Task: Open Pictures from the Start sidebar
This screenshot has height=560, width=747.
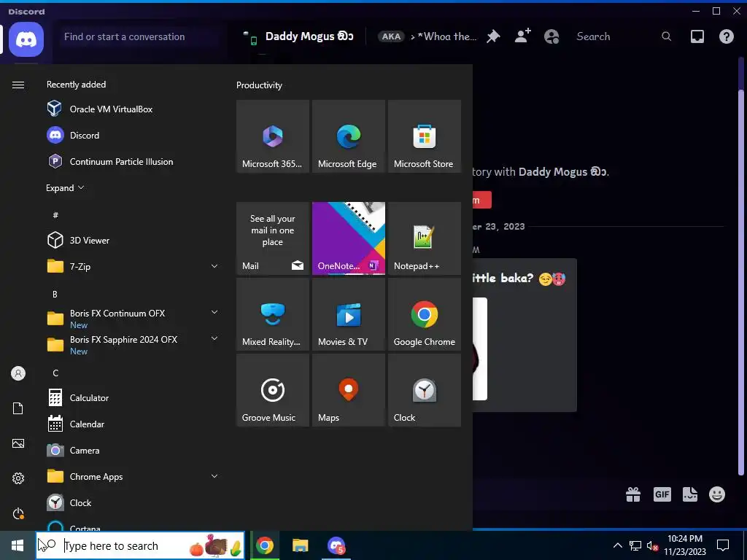Action: [18, 443]
